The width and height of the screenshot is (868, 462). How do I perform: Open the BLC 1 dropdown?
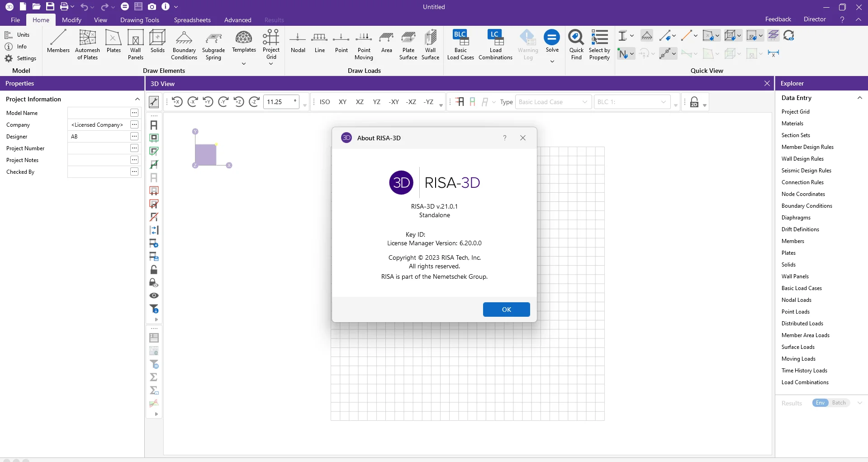[632, 102]
